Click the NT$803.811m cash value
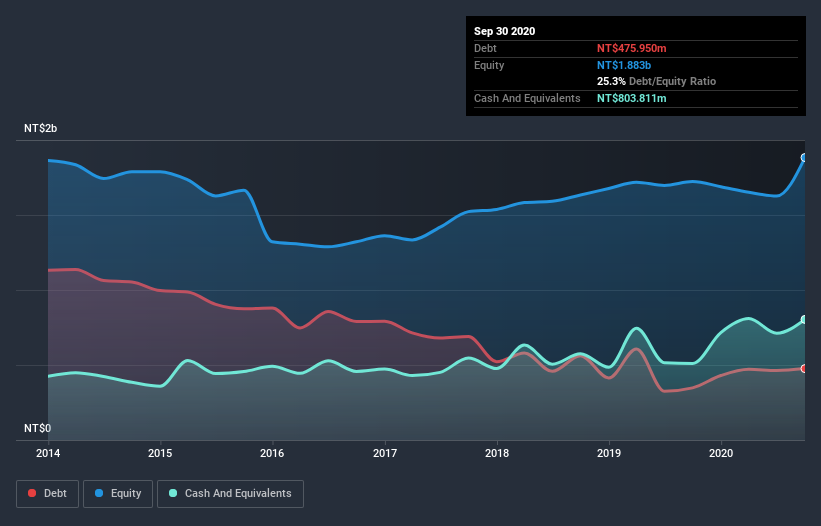821x526 pixels. [x=631, y=98]
